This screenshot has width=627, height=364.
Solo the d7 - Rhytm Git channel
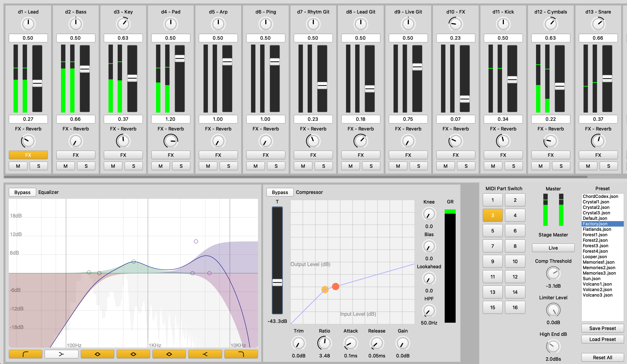pos(323,166)
